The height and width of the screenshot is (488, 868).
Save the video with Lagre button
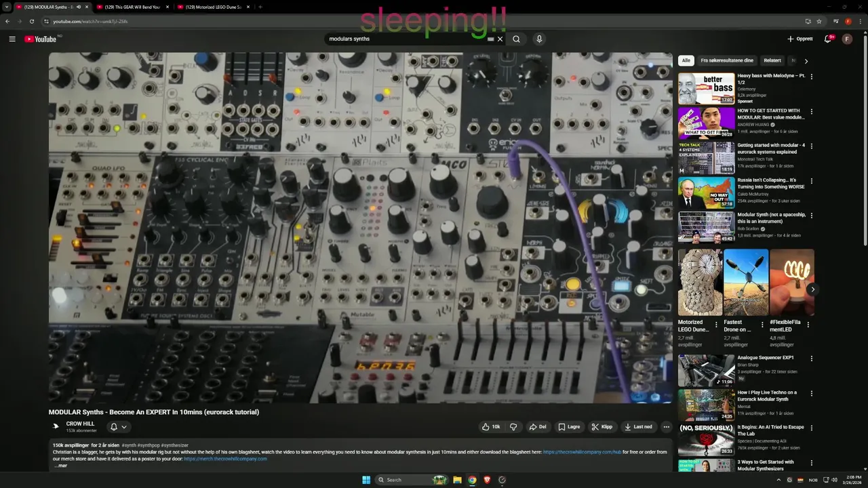coord(569,427)
